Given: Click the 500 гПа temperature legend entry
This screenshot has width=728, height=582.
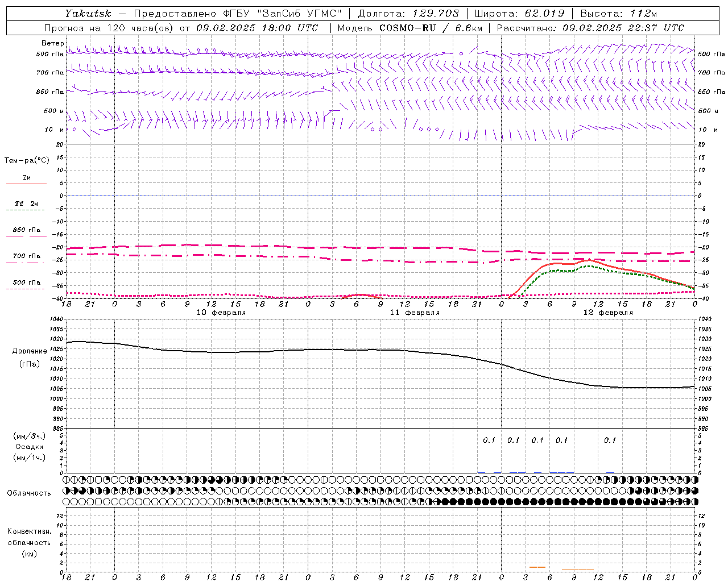Looking at the screenshot, I should click(x=27, y=282).
